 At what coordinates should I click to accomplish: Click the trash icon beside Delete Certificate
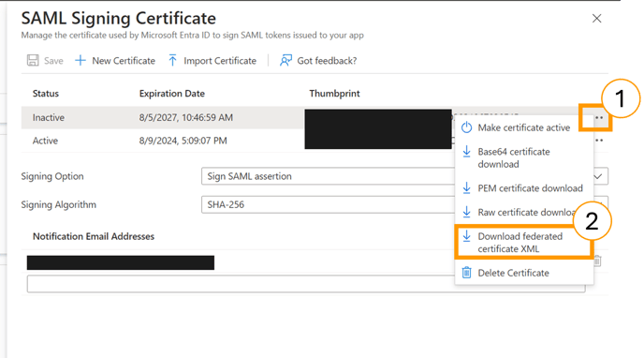[466, 273]
